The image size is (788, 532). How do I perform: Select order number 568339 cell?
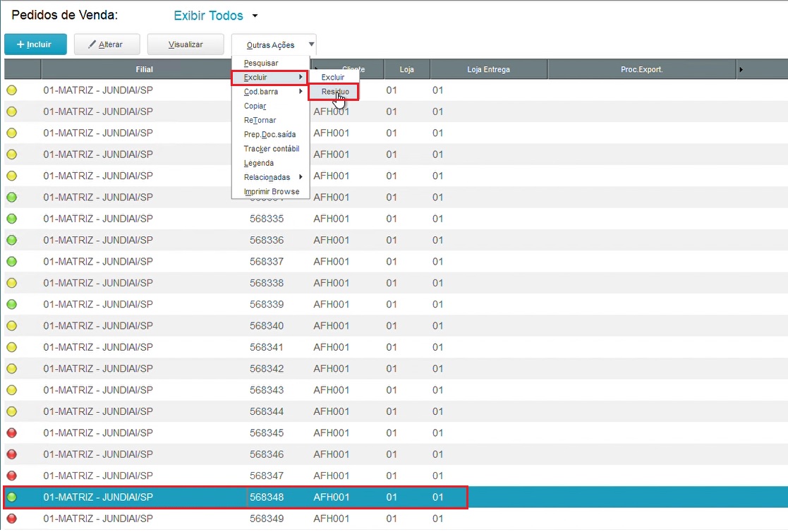(x=267, y=304)
